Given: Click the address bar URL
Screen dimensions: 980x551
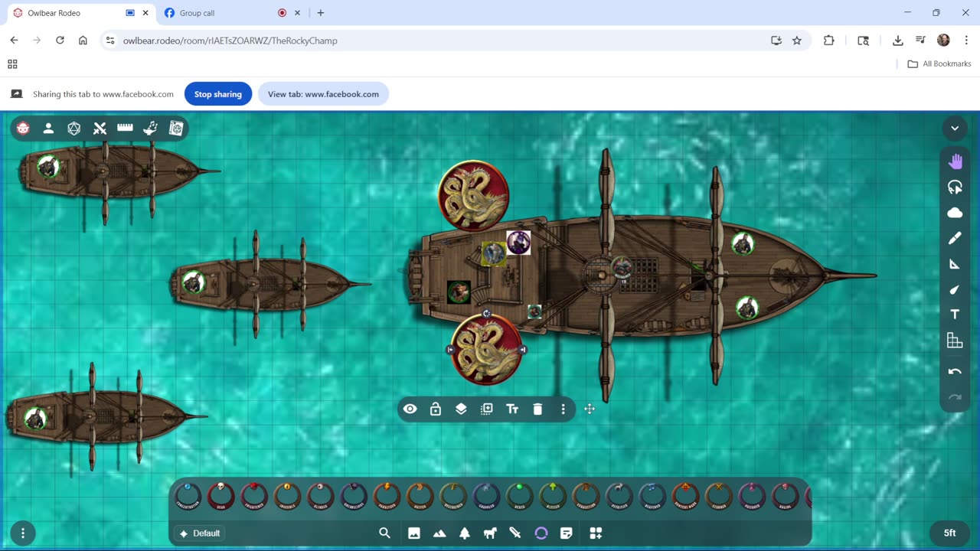Looking at the screenshot, I should tap(230, 41).
